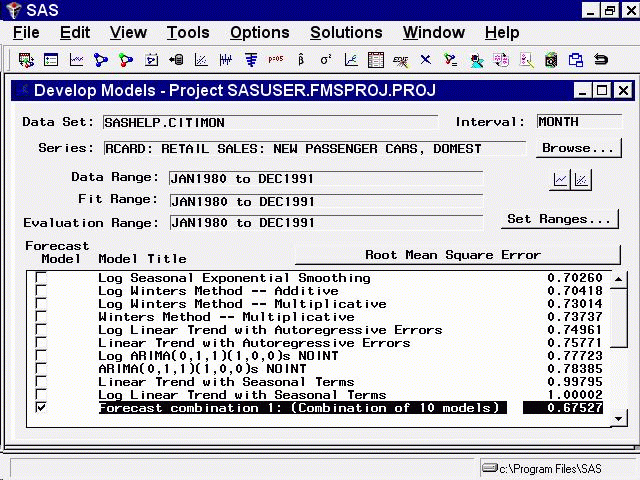Click the Data Set field SASHELP.CITIMON
The image size is (640, 480).
[x=270, y=123]
